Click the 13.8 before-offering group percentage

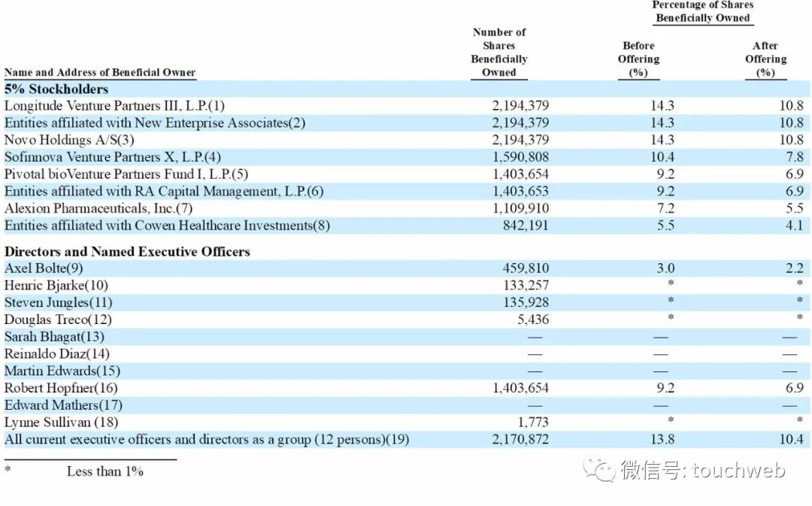pyautogui.click(x=663, y=440)
